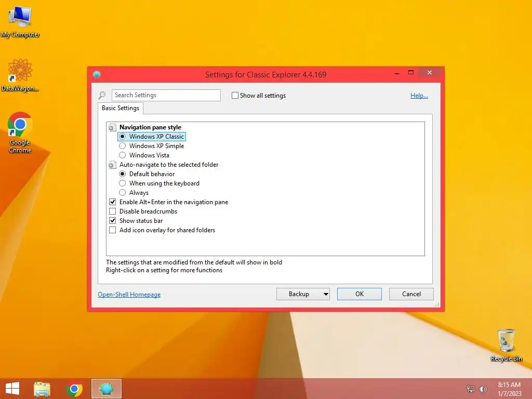532x399 pixels.
Task: Switch to the Basic Settings tab
Action: (x=121, y=108)
